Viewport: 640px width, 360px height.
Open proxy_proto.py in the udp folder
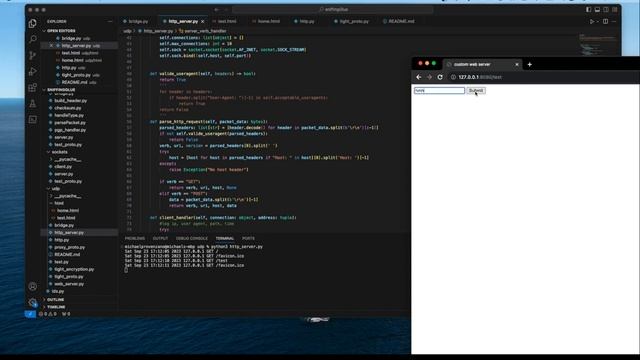[x=69, y=247]
